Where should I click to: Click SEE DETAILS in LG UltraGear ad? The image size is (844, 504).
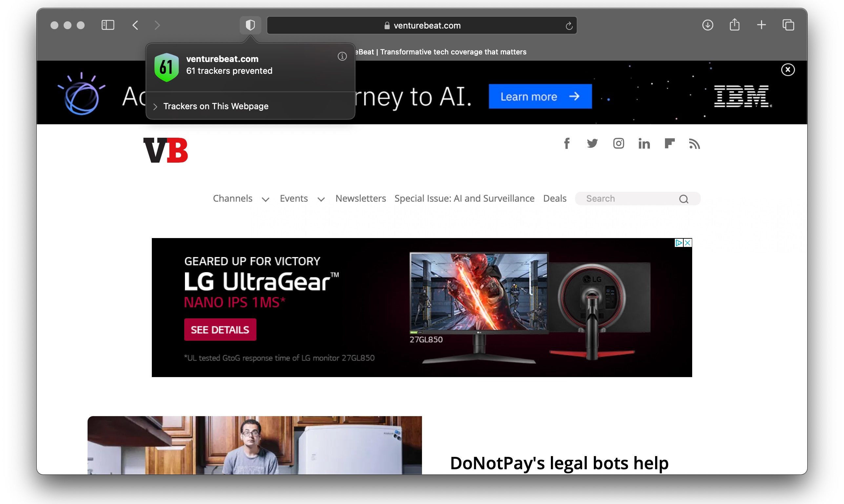pos(220,330)
